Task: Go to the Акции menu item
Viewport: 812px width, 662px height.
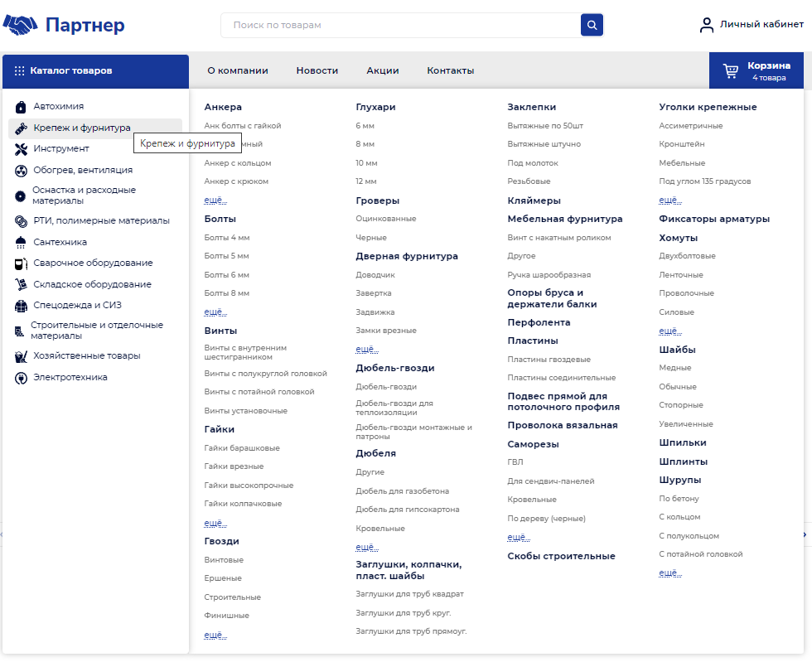Action: (383, 71)
